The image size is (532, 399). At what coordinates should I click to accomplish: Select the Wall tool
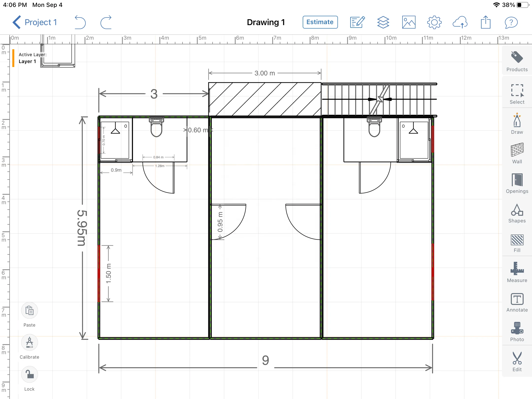(517, 153)
